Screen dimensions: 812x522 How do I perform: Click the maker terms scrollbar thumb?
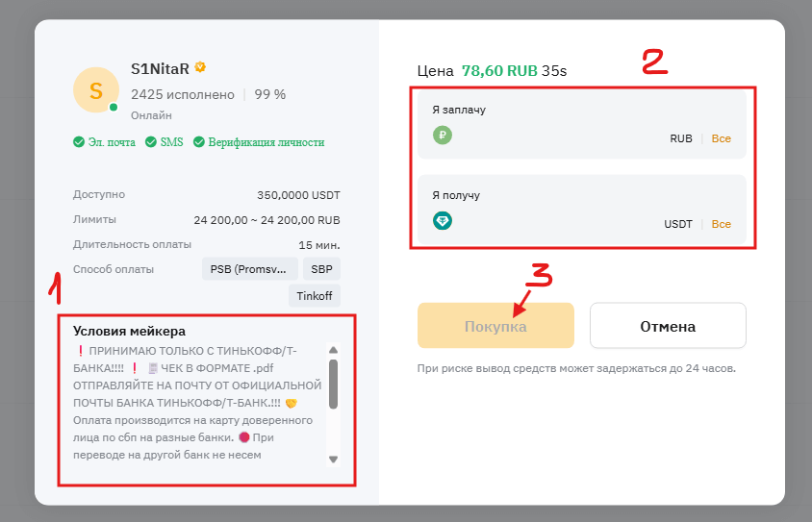[334, 384]
